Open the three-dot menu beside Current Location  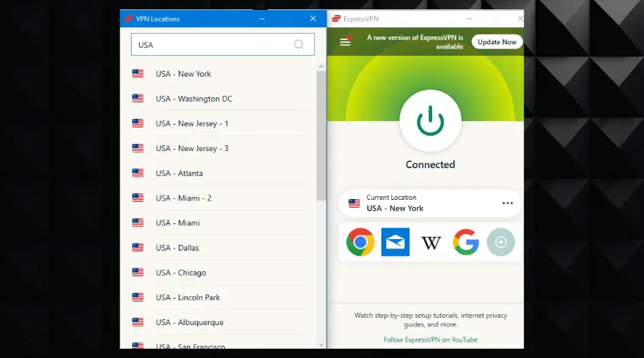[x=507, y=203]
